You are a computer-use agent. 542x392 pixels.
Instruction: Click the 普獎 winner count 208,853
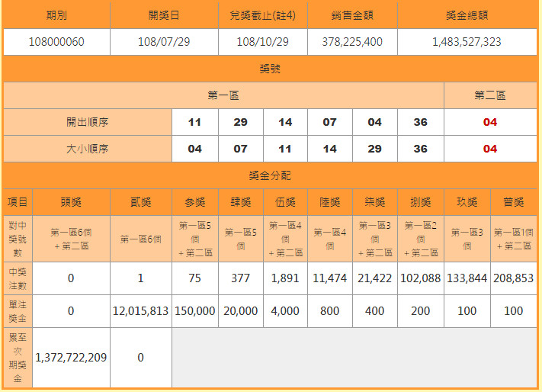[513, 278]
